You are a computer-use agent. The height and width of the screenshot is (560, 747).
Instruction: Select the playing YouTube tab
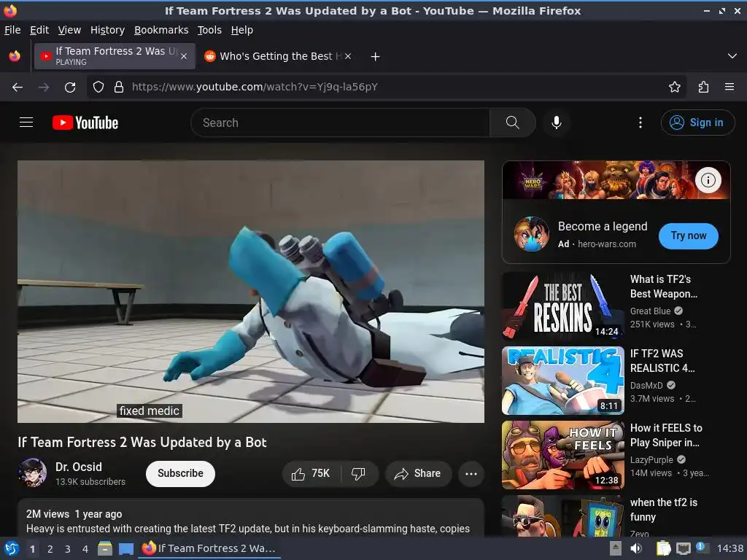(115, 56)
